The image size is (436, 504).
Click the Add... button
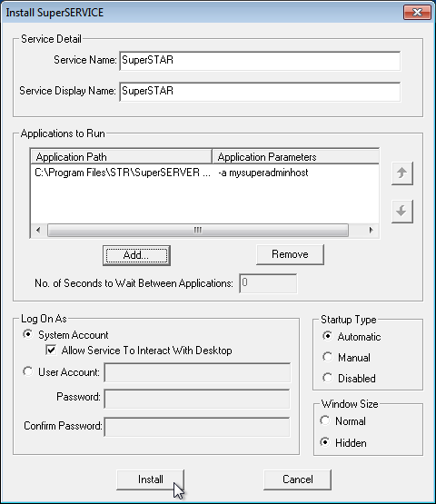[x=136, y=255]
